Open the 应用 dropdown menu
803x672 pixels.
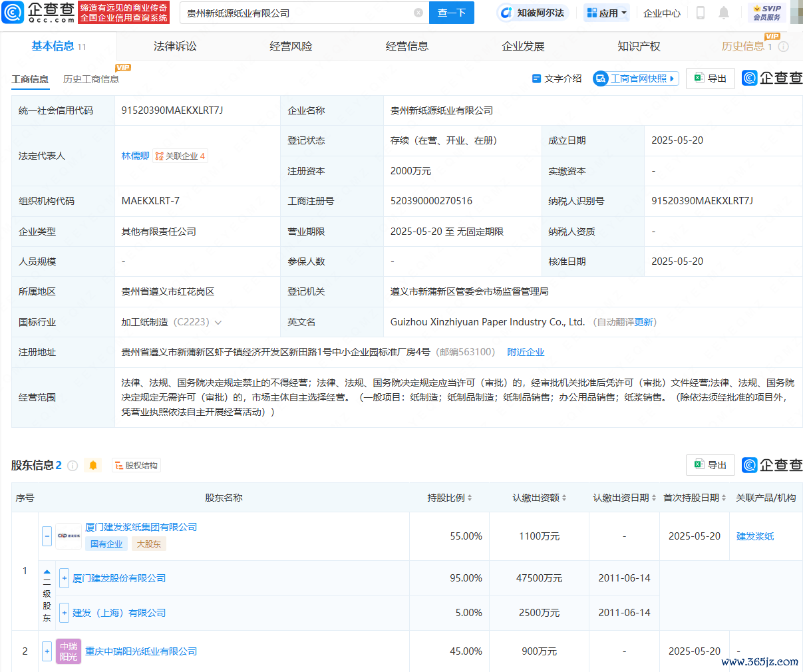point(607,13)
